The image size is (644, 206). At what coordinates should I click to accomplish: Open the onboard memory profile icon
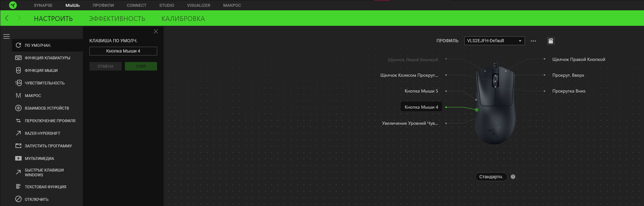click(x=551, y=41)
